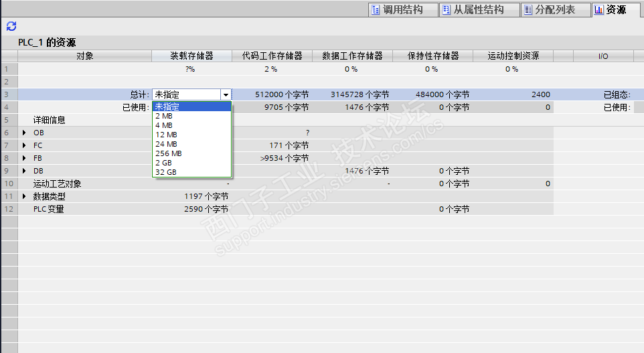
Task: Choose 未指定 in the dropdown list
Action: pyautogui.click(x=192, y=107)
